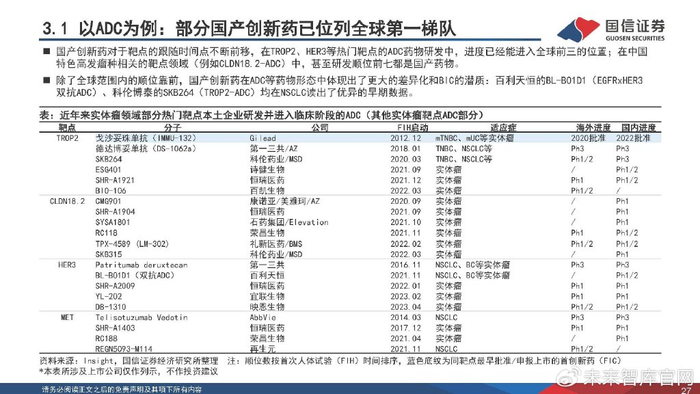Click the Gilead company cell

(262, 138)
